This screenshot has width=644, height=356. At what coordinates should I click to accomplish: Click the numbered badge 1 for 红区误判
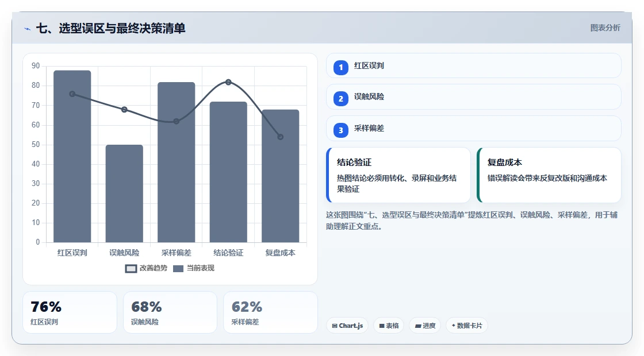click(340, 67)
